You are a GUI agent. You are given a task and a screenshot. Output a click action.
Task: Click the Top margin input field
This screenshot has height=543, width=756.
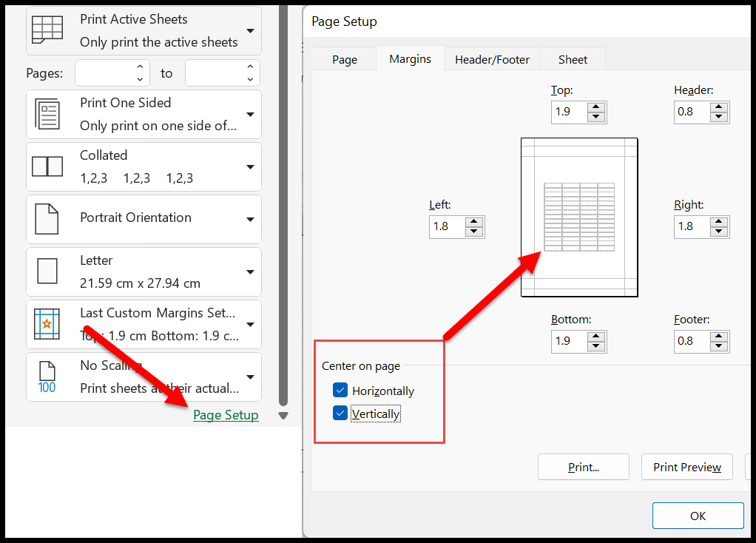570,112
